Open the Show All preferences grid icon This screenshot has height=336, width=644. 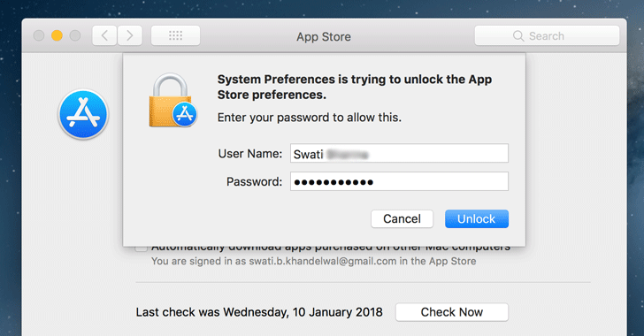tap(175, 35)
